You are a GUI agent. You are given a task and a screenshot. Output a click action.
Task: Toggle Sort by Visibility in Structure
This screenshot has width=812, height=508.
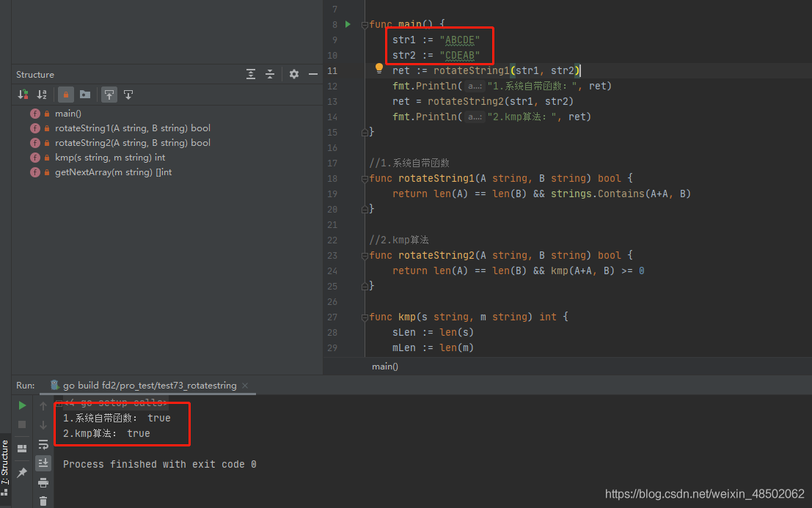tap(23, 95)
